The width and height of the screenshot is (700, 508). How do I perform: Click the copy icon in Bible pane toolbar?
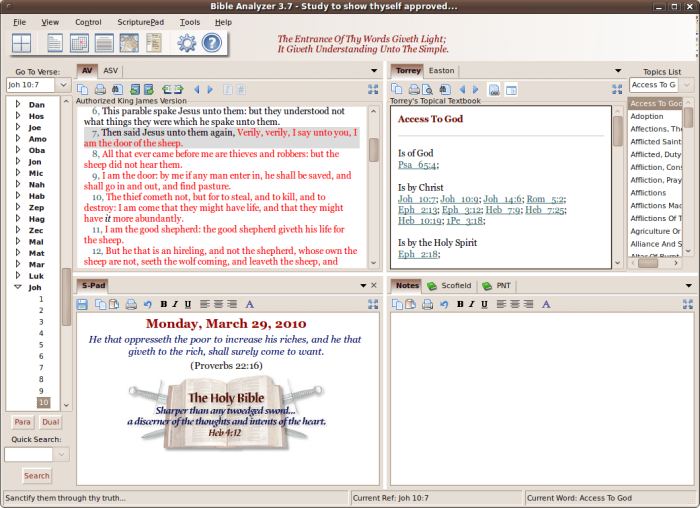point(82,89)
